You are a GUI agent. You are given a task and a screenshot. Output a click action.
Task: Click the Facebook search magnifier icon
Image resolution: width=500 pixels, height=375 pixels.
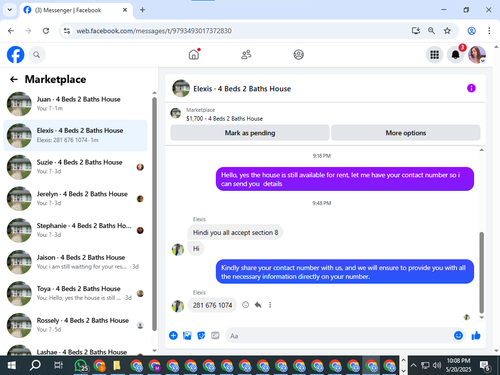[x=37, y=55]
